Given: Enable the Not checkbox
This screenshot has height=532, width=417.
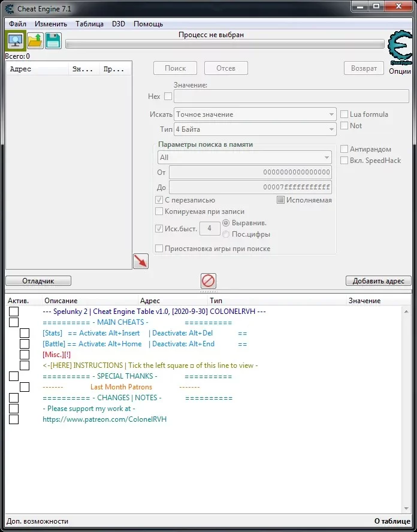Looking at the screenshot, I should coord(344,126).
